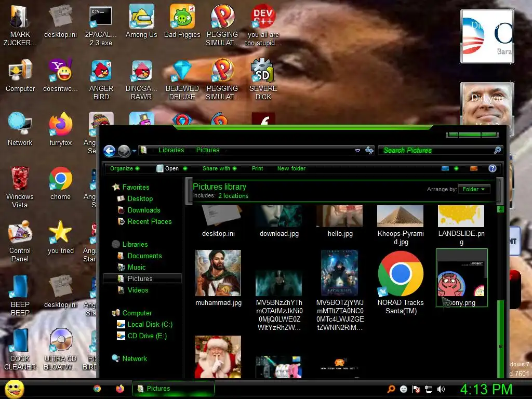
Task: Open the MARK ZUCKER desktop icon
Action: click(20, 25)
